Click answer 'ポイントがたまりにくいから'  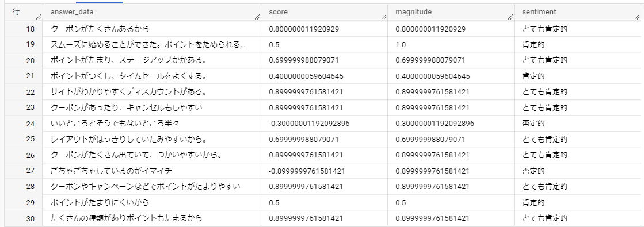[100, 202]
